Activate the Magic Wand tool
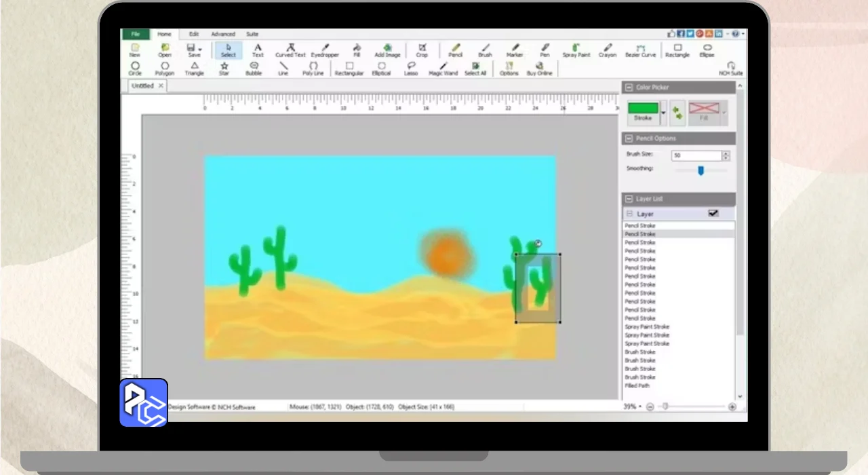The height and width of the screenshot is (475, 868). coord(443,69)
